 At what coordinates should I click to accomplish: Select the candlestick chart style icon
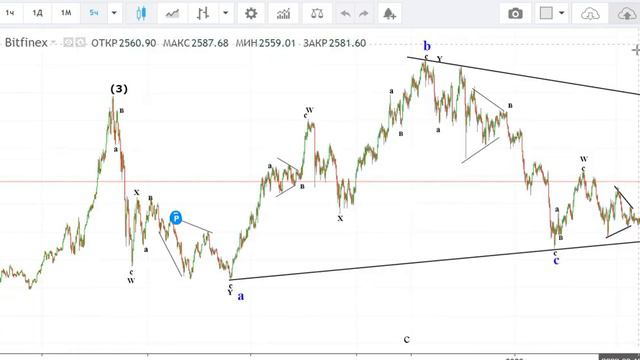(x=141, y=13)
